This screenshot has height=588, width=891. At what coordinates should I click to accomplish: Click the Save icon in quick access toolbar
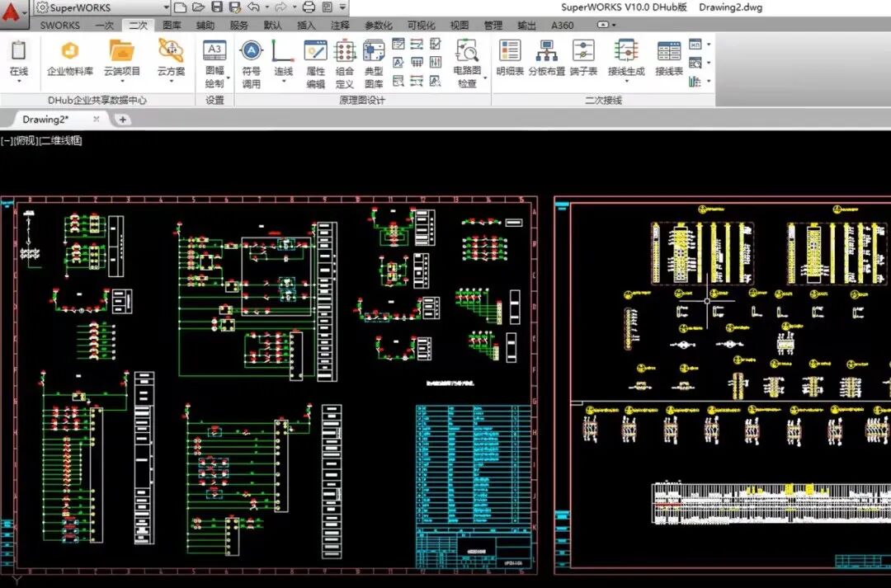point(217,7)
